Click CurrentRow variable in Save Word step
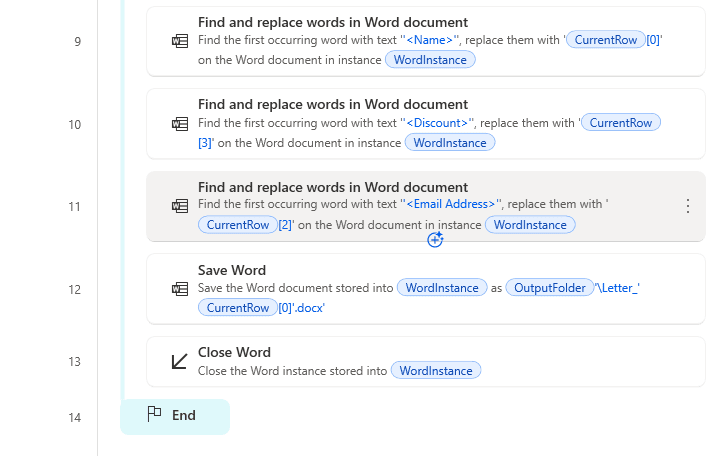This screenshot has height=456, width=727. point(237,308)
